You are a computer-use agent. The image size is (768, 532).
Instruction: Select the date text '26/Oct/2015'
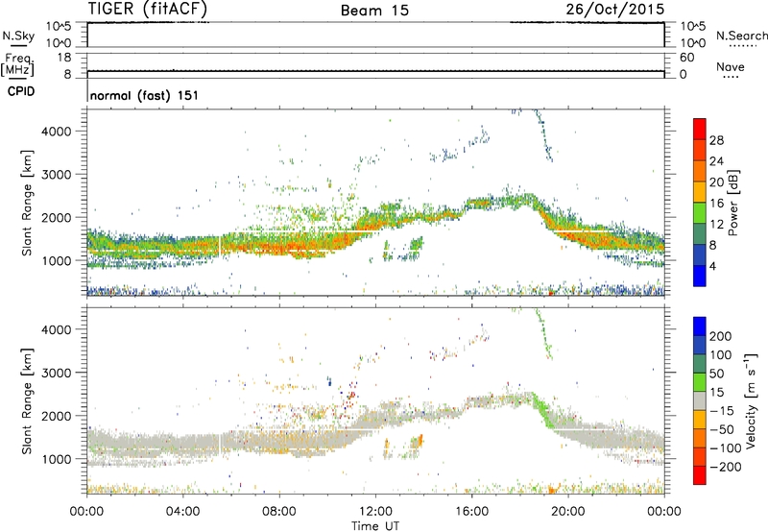pyautogui.click(x=615, y=9)
